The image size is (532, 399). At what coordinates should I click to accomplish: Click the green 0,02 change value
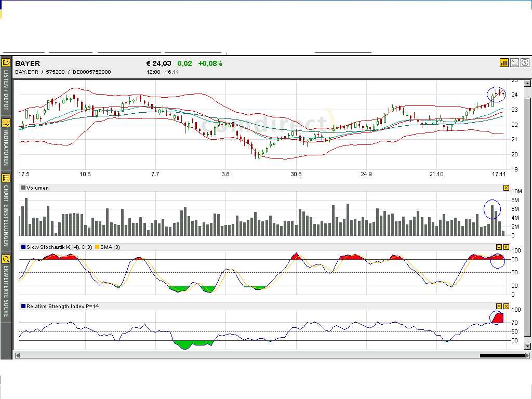click(184, 63)
